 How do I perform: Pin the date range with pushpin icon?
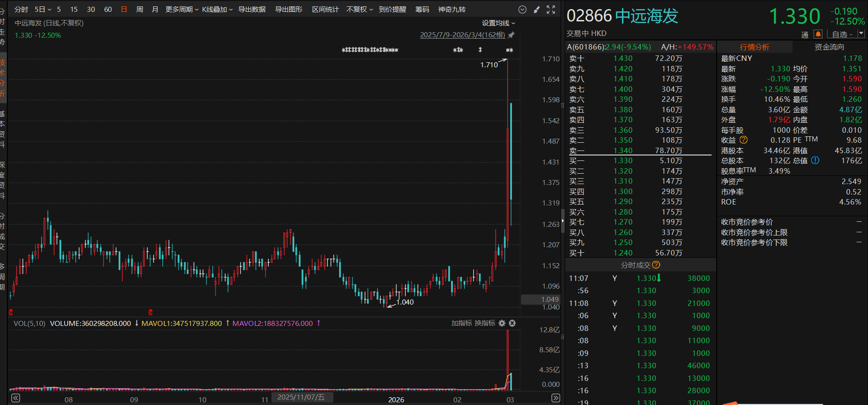tap(511, 35)
